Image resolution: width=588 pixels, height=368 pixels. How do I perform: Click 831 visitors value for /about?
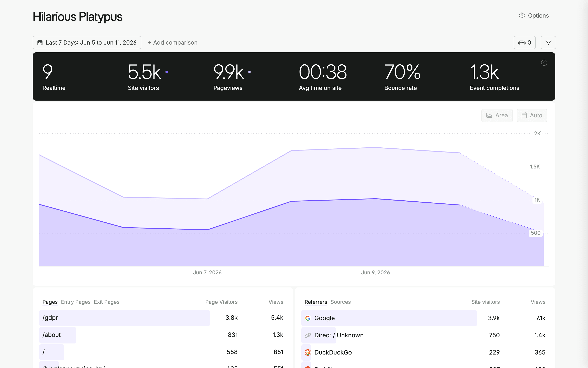[233, 335]
